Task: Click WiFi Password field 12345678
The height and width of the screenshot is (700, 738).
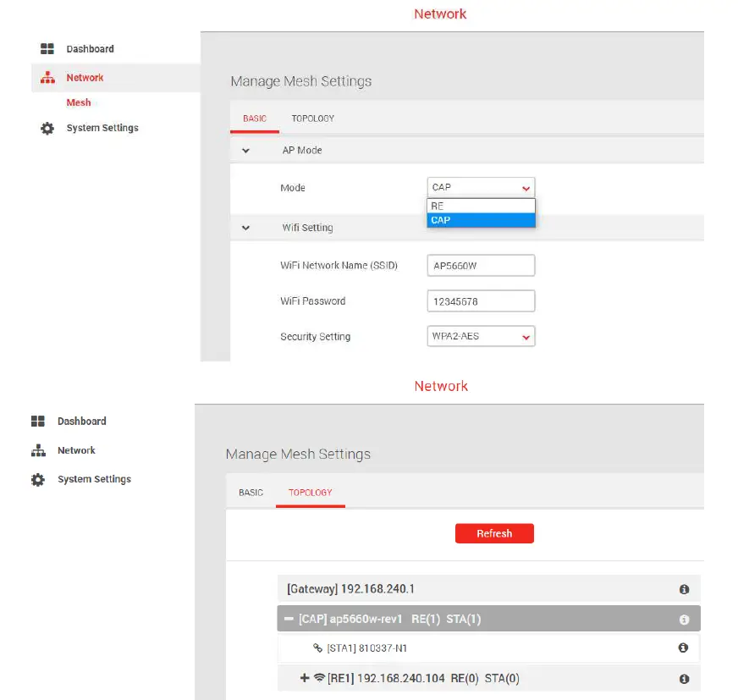Action: pyautogui.click(x=481, y=300)
